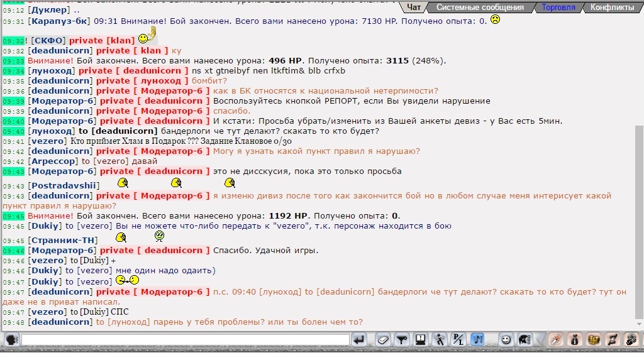Click the monitor with exclamation mark icon
The width and height of the screenshot is (644, 353).
pos(420,340)
